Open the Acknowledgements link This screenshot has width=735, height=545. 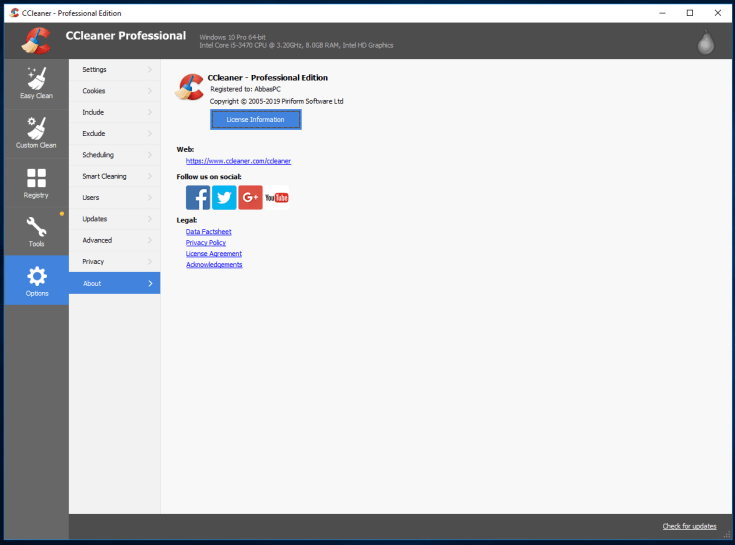click(214, 265)
